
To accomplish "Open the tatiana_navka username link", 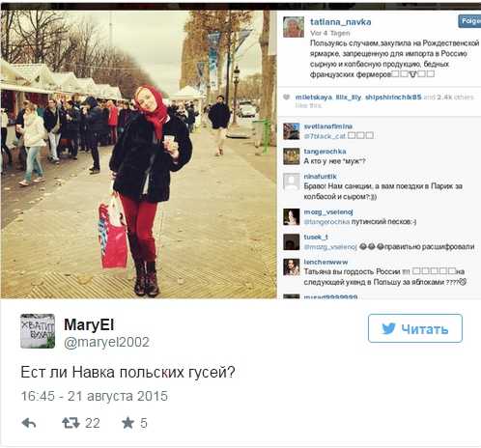I will (x=341, y=22).
